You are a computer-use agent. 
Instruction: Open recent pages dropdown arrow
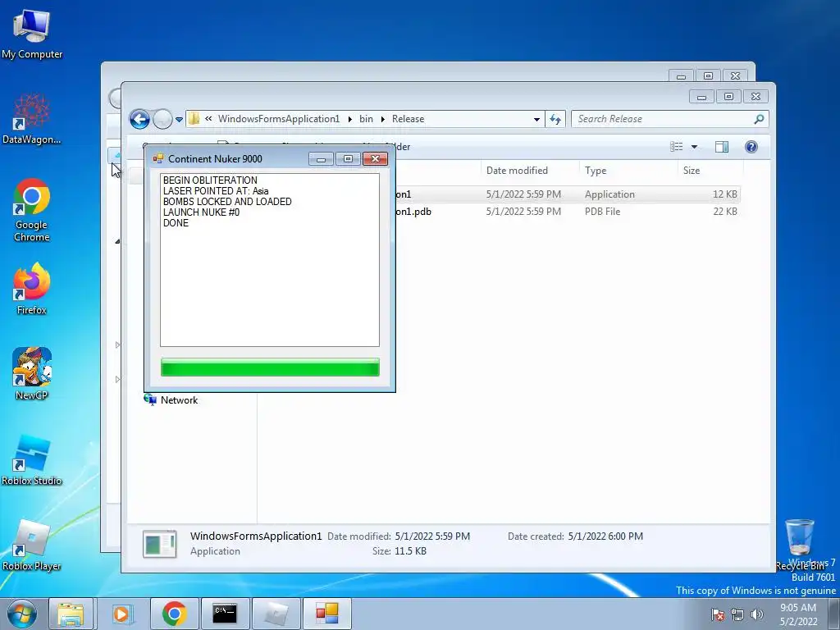[x=179, y=120]
